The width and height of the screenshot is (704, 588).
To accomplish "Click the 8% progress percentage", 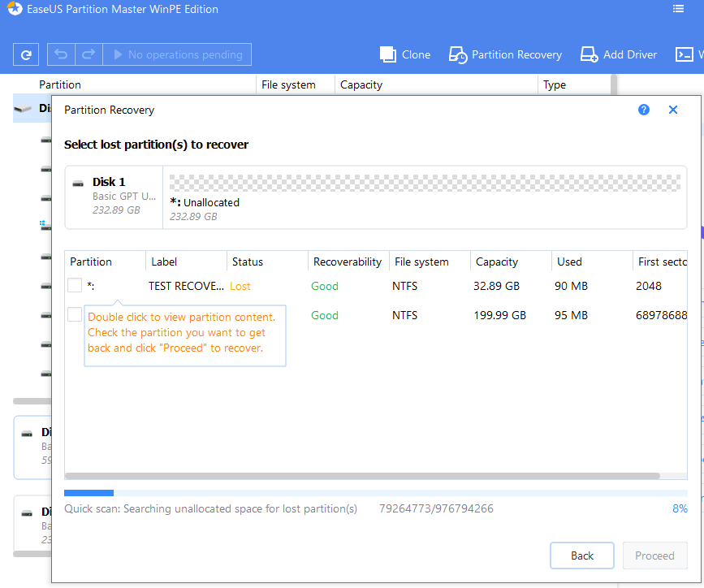I will tap(680, 508).
